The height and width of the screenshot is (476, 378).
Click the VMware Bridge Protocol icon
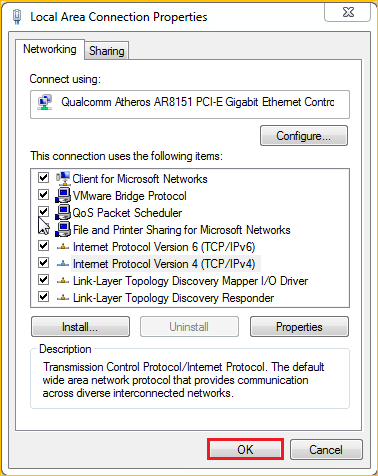tap(63, 195)
